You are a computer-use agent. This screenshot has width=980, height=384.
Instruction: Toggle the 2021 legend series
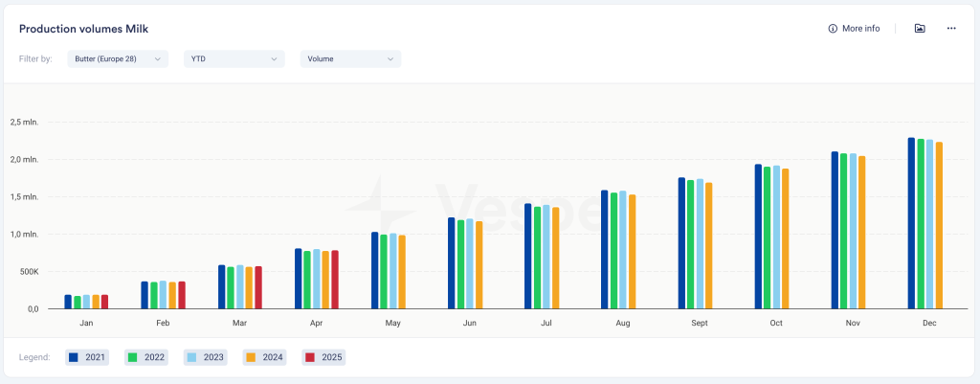[87, 358]
